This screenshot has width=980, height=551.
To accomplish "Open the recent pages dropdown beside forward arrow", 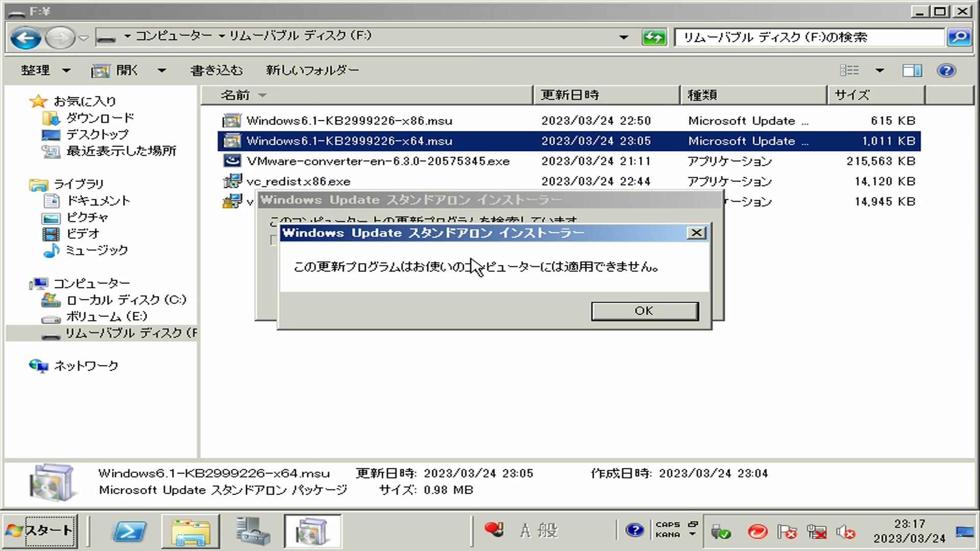I will (x=84, y=38).
